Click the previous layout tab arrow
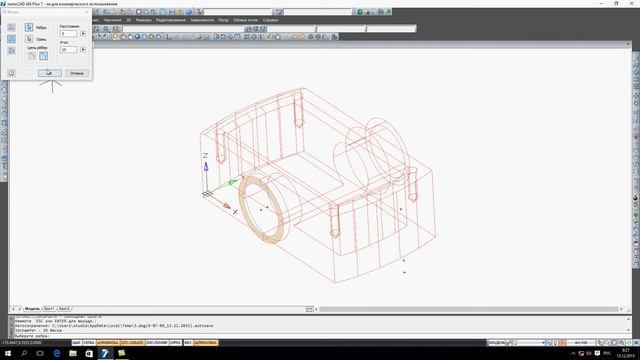This screenshot has width=640, height=360. click(13, 309)
